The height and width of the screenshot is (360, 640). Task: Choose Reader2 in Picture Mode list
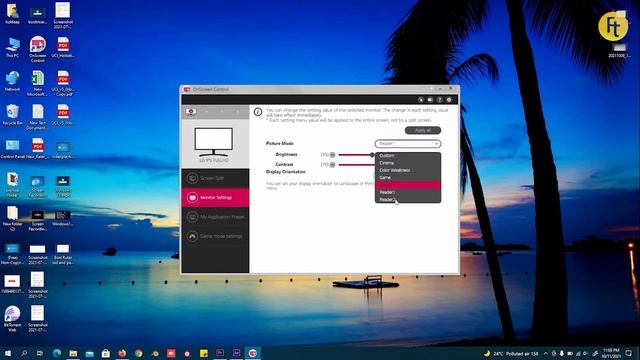pos(408,200)
